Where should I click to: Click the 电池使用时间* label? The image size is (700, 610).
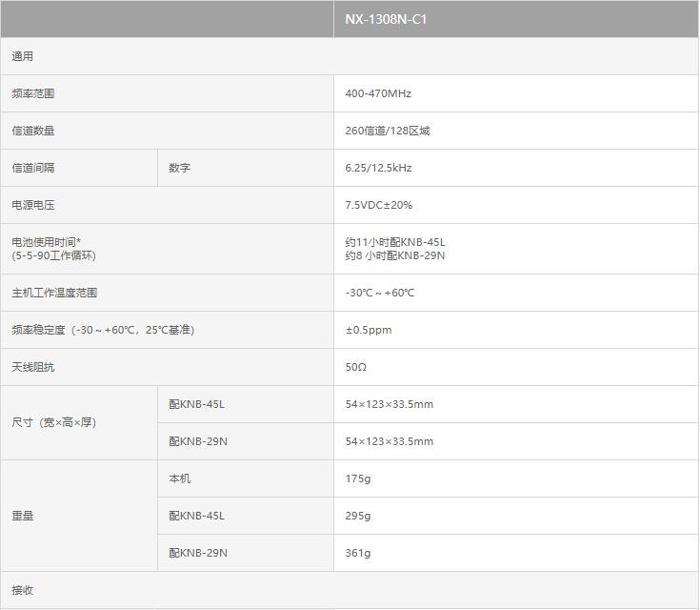[x=46, y=242]
